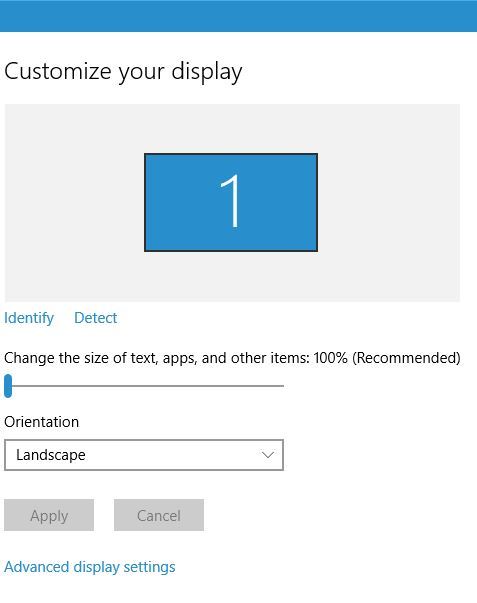Click the white numeral 1 inside the monitor
The width and height of the screenshot is (477, 603).
pyautogui.click(x=230, y=201)
